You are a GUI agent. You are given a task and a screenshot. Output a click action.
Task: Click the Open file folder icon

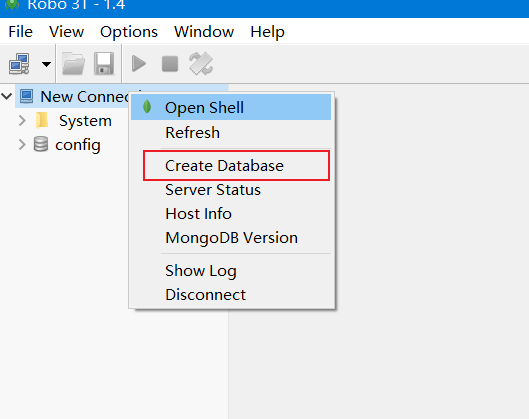coord(73,63)
